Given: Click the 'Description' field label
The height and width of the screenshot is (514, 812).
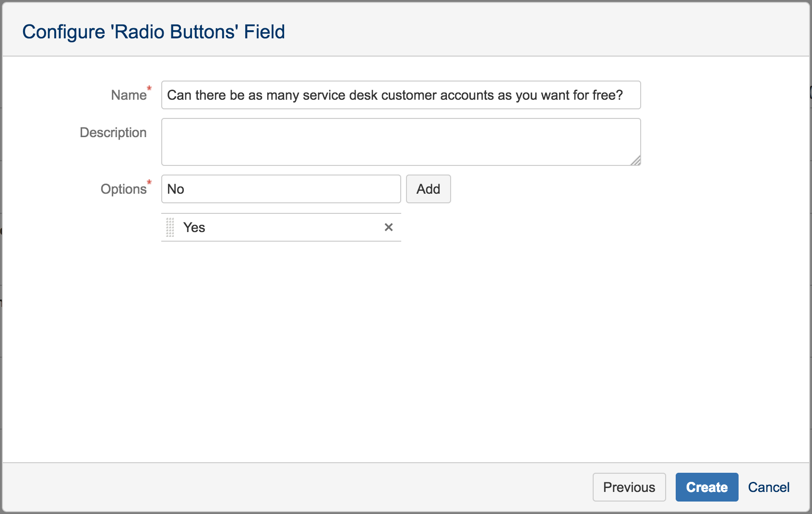Looking at the screenshot, I should click(113, 132).
